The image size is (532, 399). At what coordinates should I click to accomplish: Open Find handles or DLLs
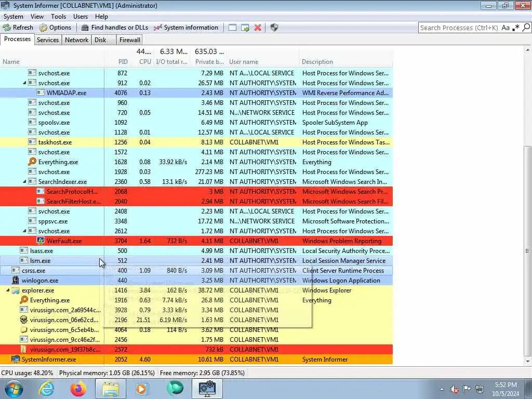point(115,28)
